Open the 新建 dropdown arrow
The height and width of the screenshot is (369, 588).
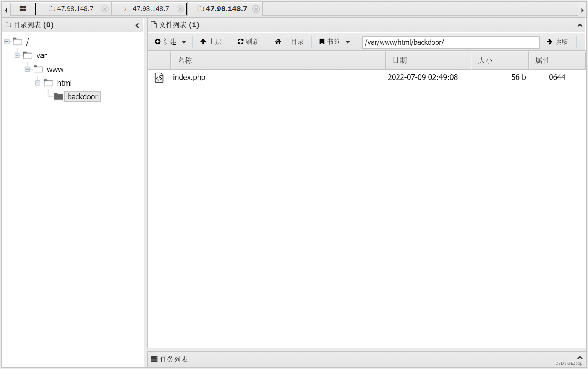click(x=184, y=42)
